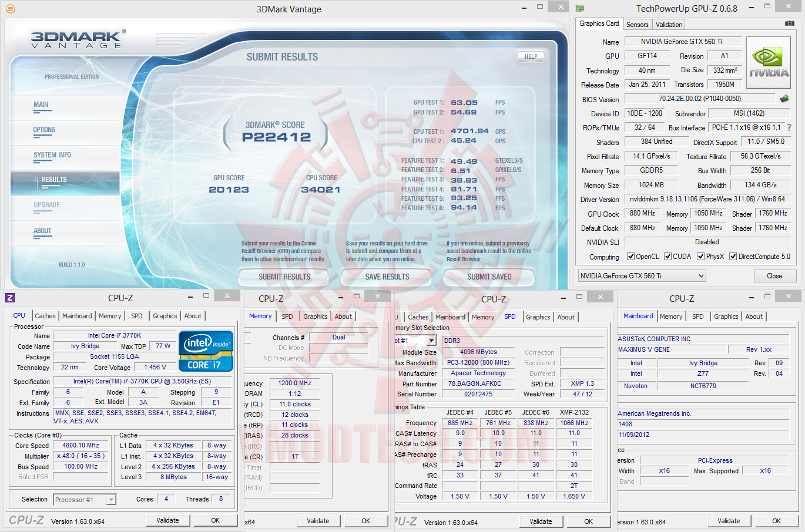Click the Threads value field in CPU-Z
Screen dimensions: 805x532
click(x=221, y=499)
